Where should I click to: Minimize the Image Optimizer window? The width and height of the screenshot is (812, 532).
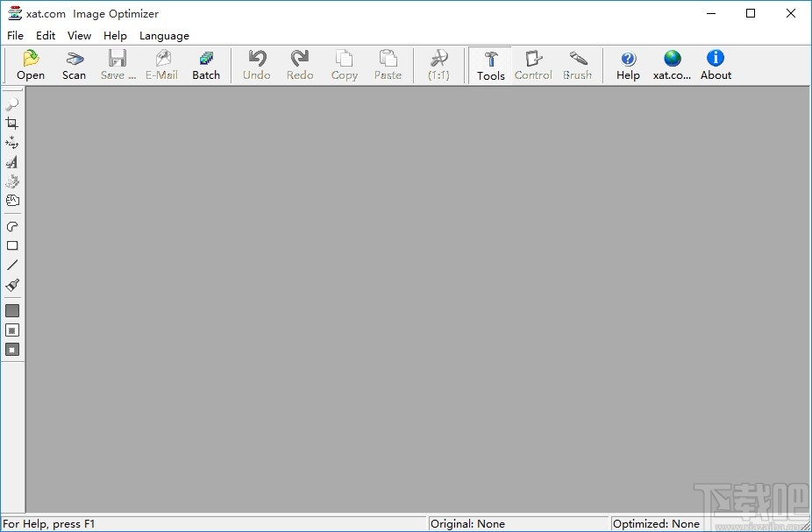click(x=711, y=13)
